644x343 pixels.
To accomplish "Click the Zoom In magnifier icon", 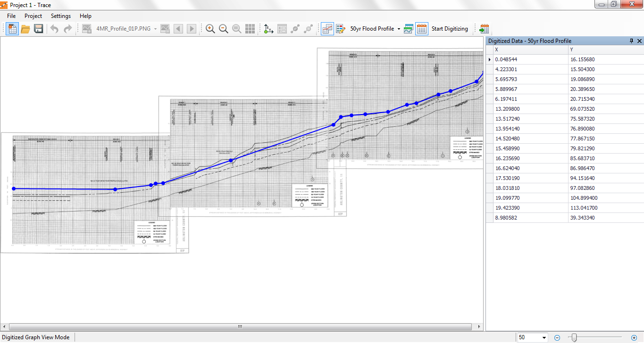I will (x=210, y=29).
